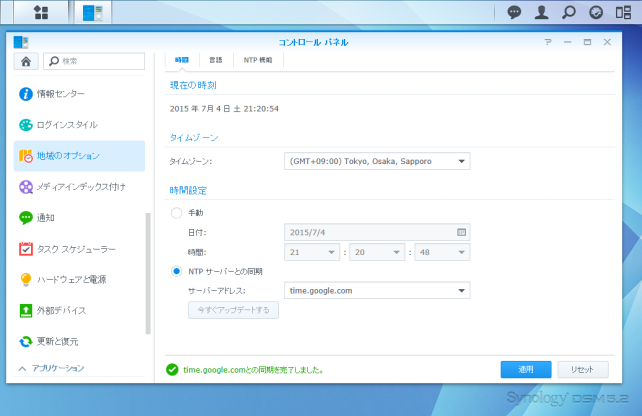Click the sync completed status message

tap(253, 370)
